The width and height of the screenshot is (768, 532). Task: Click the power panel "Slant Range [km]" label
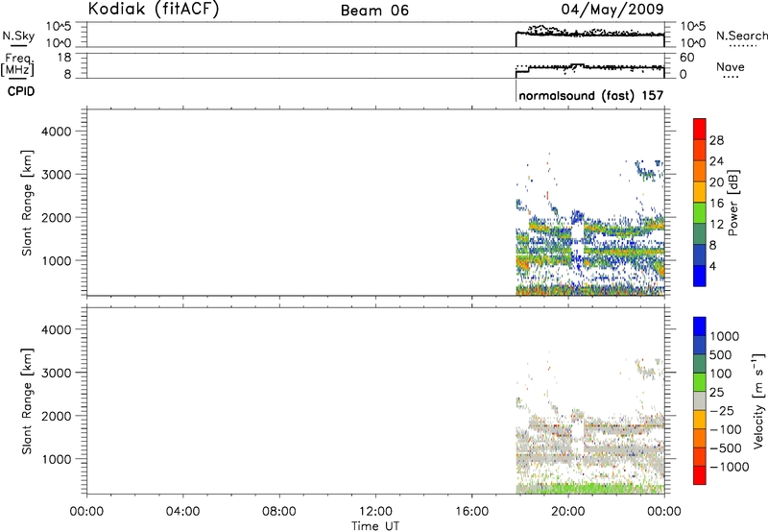coord(27,203)
